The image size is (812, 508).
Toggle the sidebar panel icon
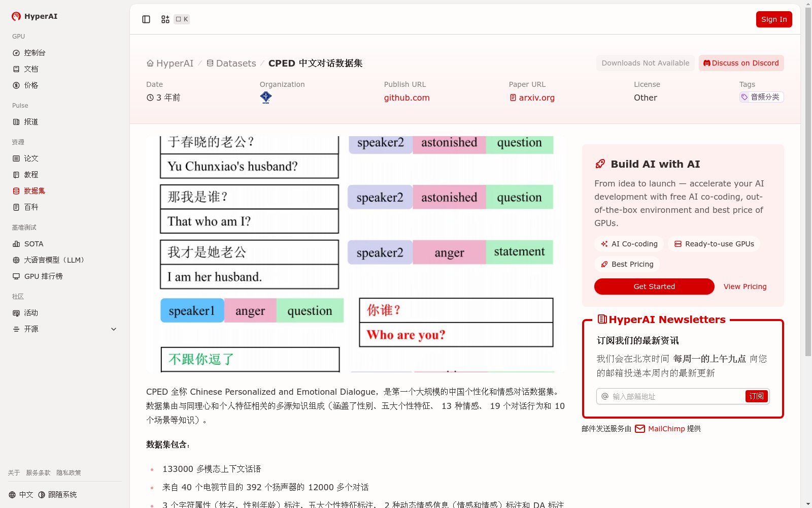tap(146, 19)
